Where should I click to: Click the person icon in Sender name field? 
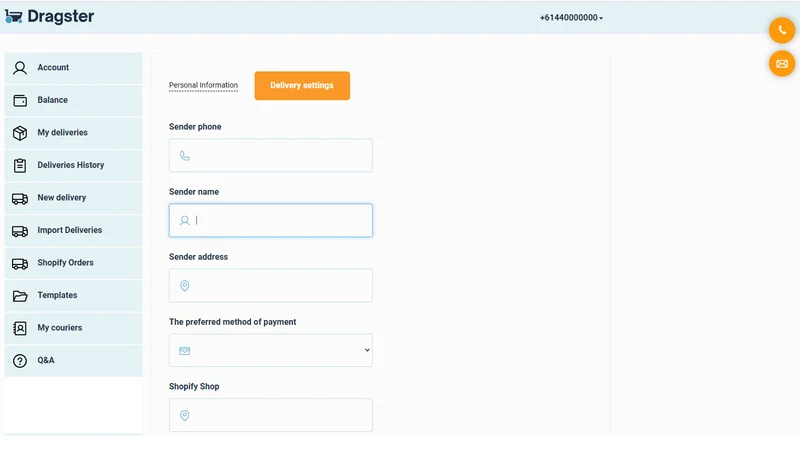tap(185, 220)
